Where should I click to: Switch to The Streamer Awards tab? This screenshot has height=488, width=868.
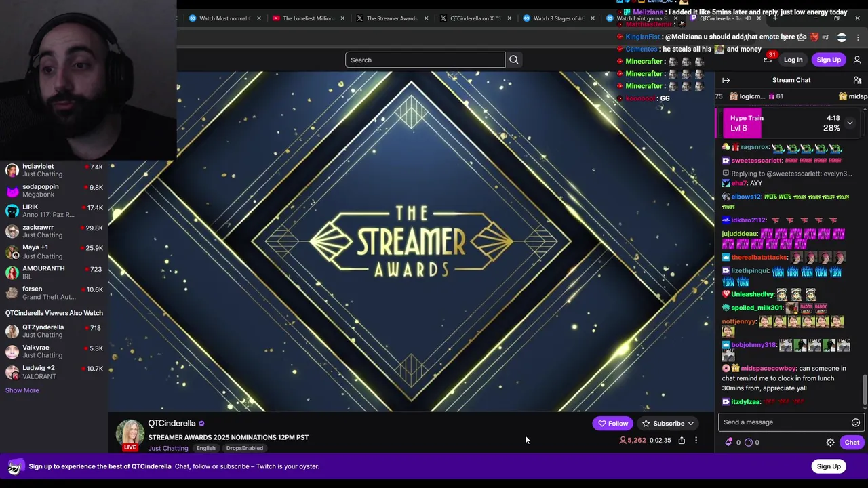(391, 18)
